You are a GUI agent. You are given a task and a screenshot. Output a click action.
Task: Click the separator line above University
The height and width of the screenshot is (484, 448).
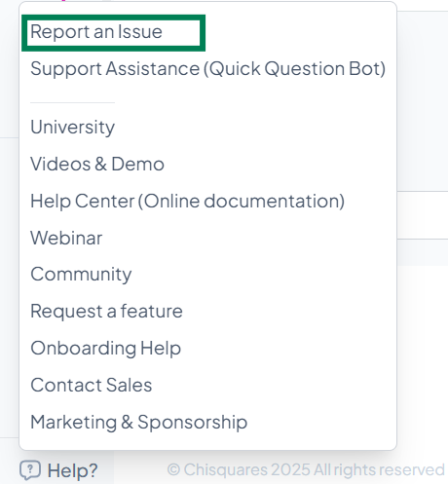pyautogui.click(x=72, y=102)
